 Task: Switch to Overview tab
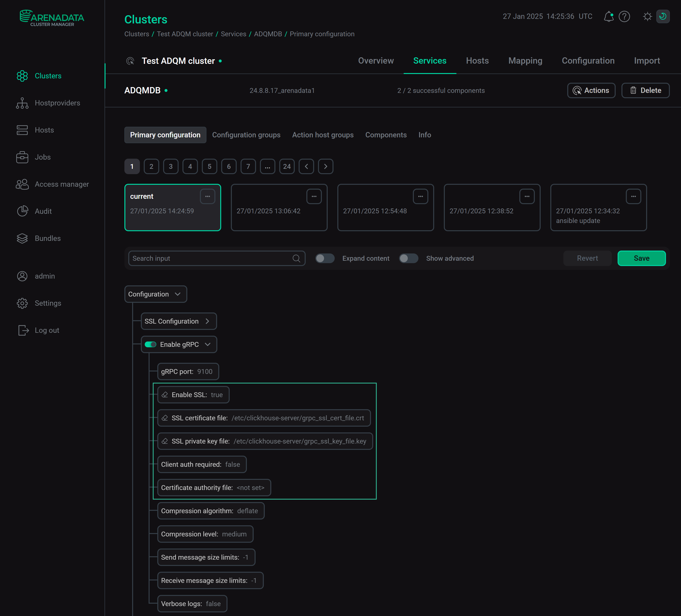point(376,61)
